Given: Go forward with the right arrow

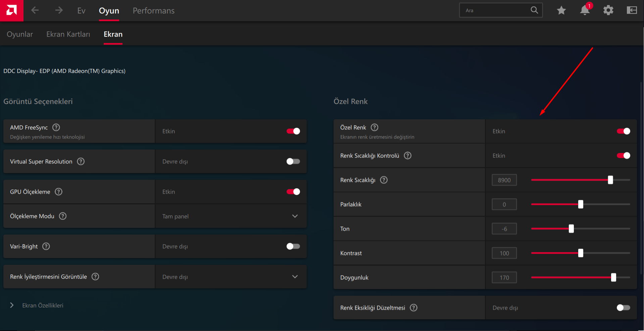Looking at the screenshot, I should point(59,10).
